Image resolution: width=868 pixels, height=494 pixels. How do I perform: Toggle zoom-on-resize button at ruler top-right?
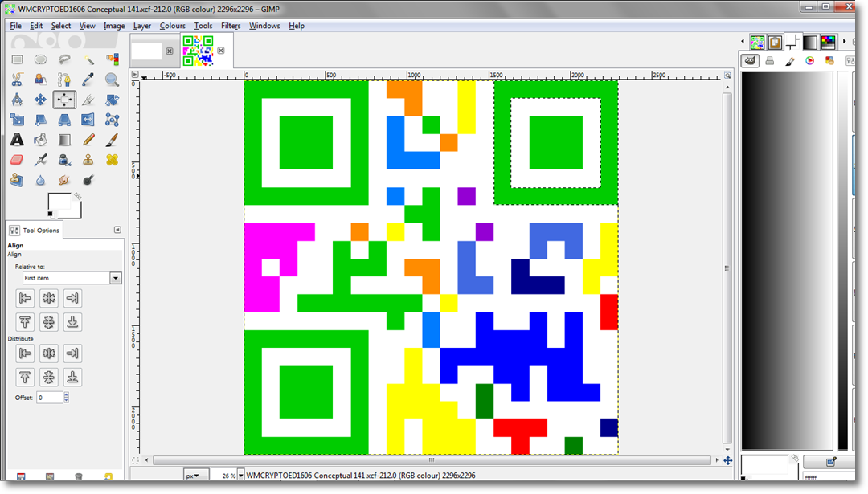pyautogui.click(x=727, y=75)
